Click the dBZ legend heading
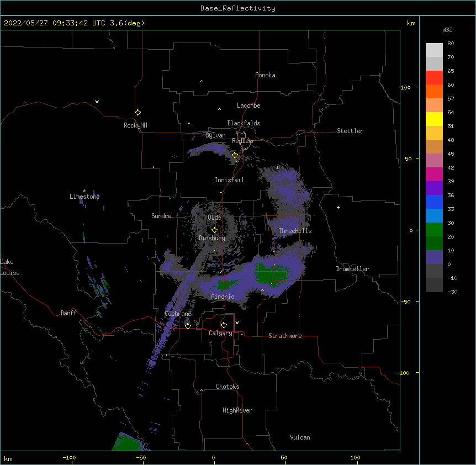This screenshot has height=465, width=476. pyautogui.click(x=447, y=29)
